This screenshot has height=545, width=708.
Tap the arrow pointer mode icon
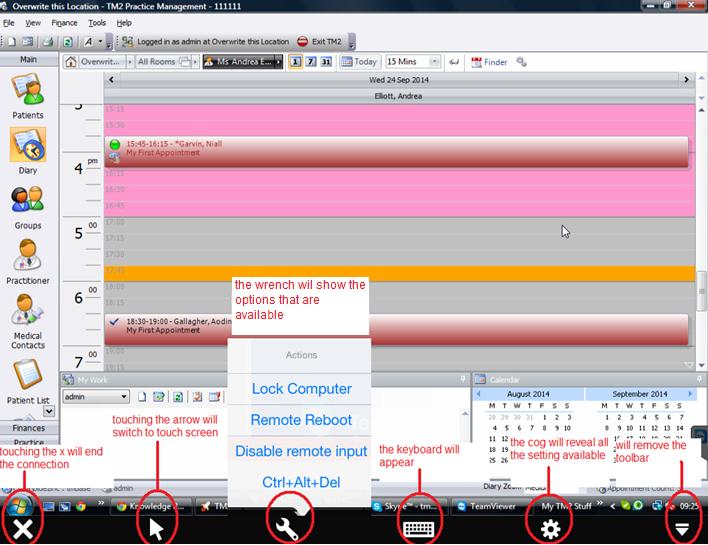click(x=156, y=529)
